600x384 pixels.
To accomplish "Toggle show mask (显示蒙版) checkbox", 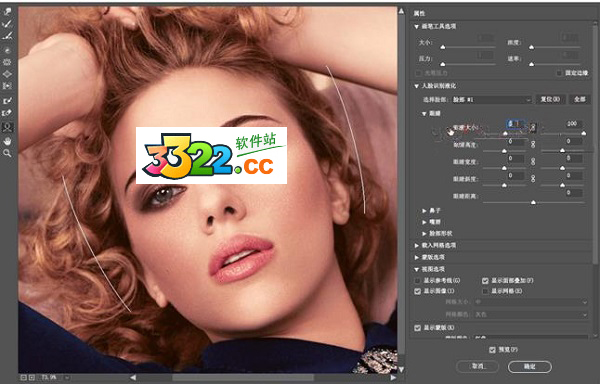I will tap(417, 328).
